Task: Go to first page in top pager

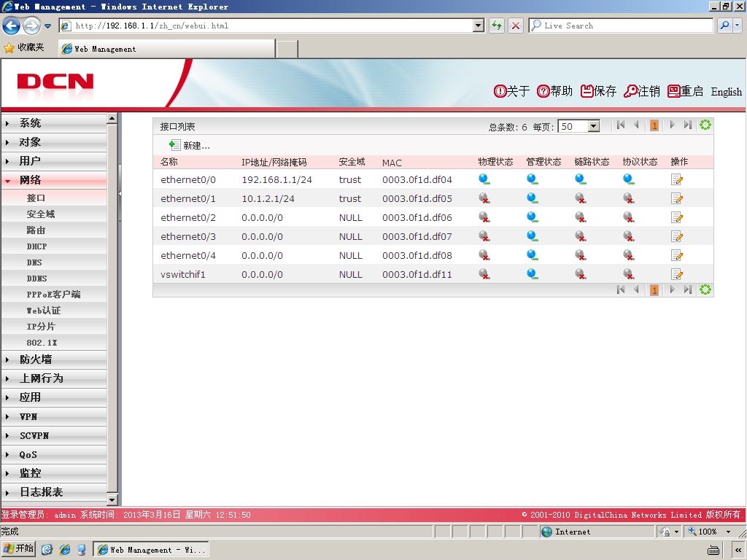Action: 620,125
